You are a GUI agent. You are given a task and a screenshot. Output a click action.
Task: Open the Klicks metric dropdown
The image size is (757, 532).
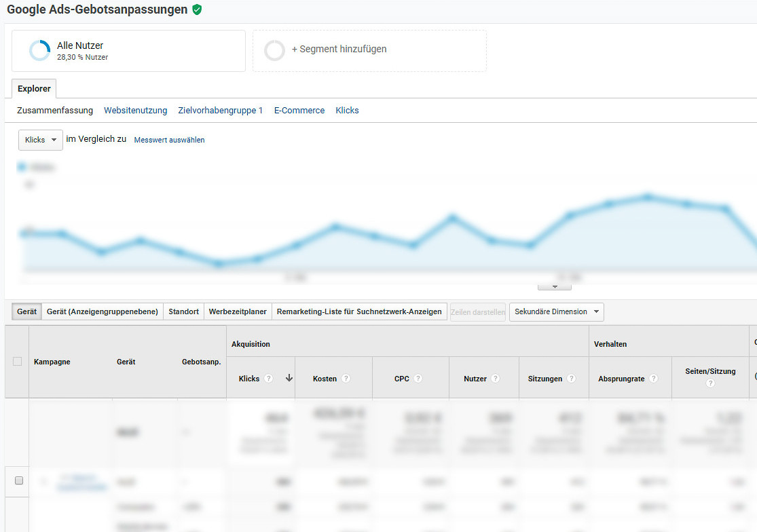[x=41, y=140]
